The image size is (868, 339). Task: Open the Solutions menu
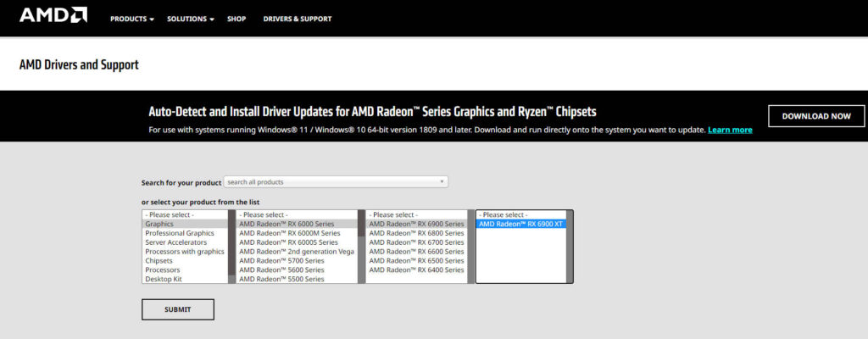(x=191, y=19)
